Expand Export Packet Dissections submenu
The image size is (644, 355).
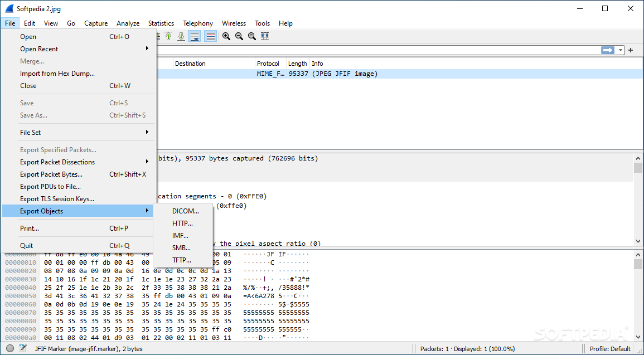[78, 162]
